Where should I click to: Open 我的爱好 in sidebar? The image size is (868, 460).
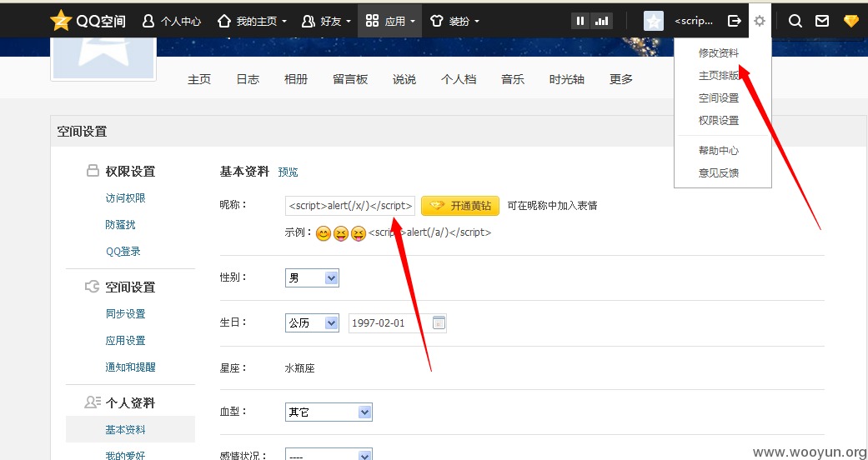pos(126,456)
